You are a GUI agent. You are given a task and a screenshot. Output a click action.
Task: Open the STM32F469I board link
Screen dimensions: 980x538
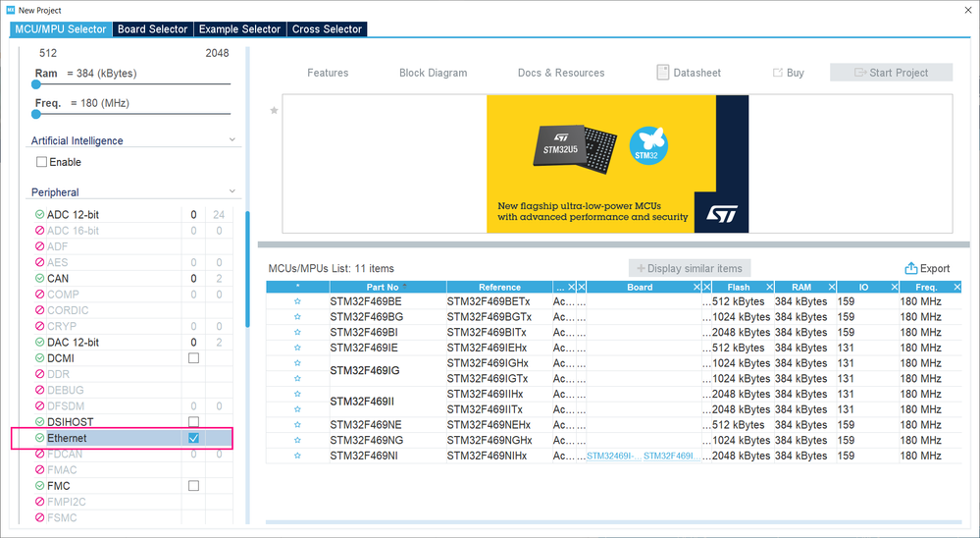click(x=672, y=457)
